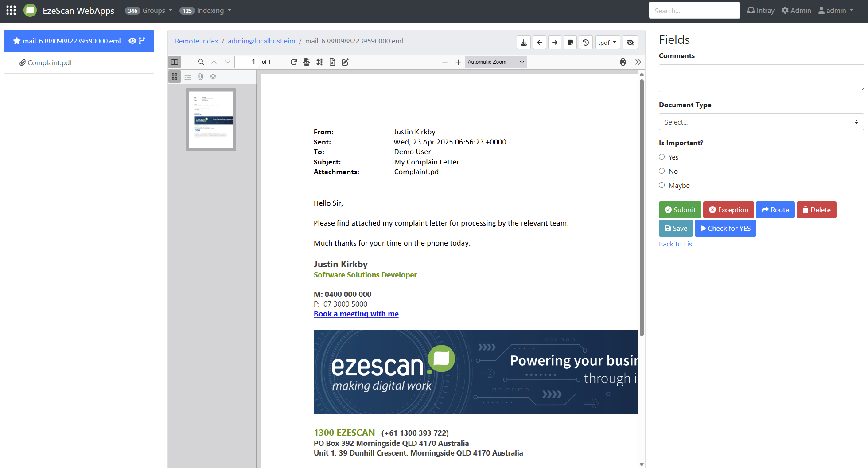The width and height of the screenshot is (868, 468).
Task: Rotate the page with the clockwise arrow
Action: pyautogui.click(x=293, y=62)
